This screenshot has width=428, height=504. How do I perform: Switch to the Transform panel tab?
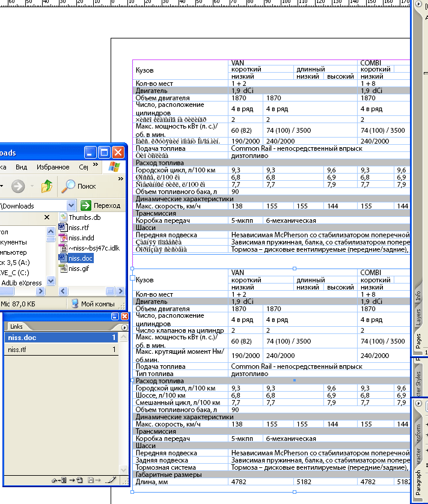418,434
